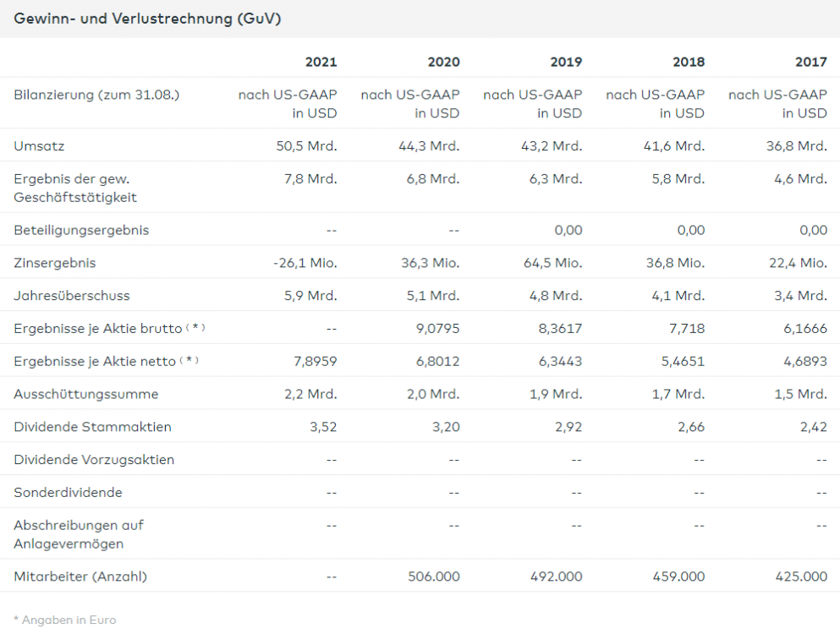The width and height of the screenshot is (840, 634).
Task: Select the 2019 column header
Action: [566, 62]
